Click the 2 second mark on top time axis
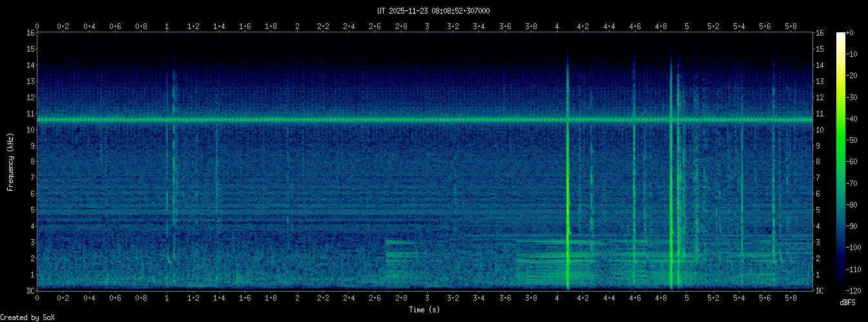This screenshot has width=868, height=322. point(297,27)
